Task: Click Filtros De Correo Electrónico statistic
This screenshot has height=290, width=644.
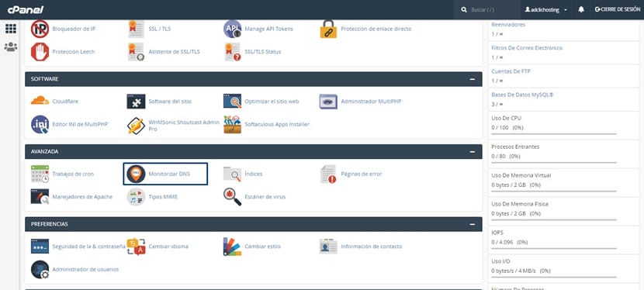Action: coord(527,48)
